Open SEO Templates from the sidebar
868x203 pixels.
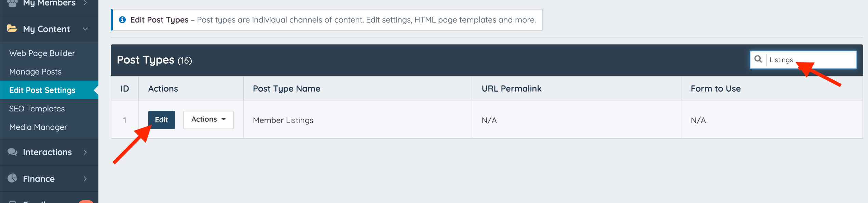pyautogui.click(x=37, y=108)
